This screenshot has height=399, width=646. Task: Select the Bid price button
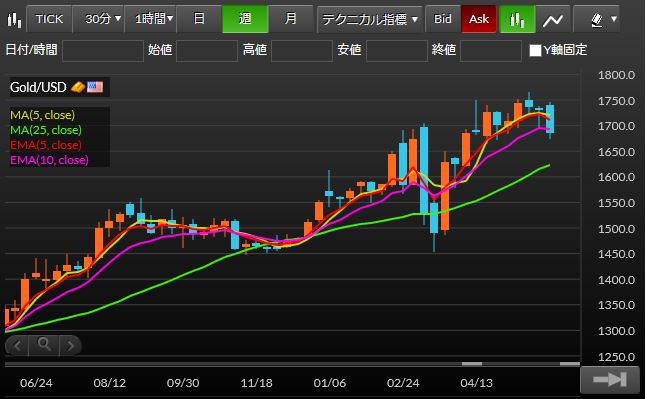[443, 19]
